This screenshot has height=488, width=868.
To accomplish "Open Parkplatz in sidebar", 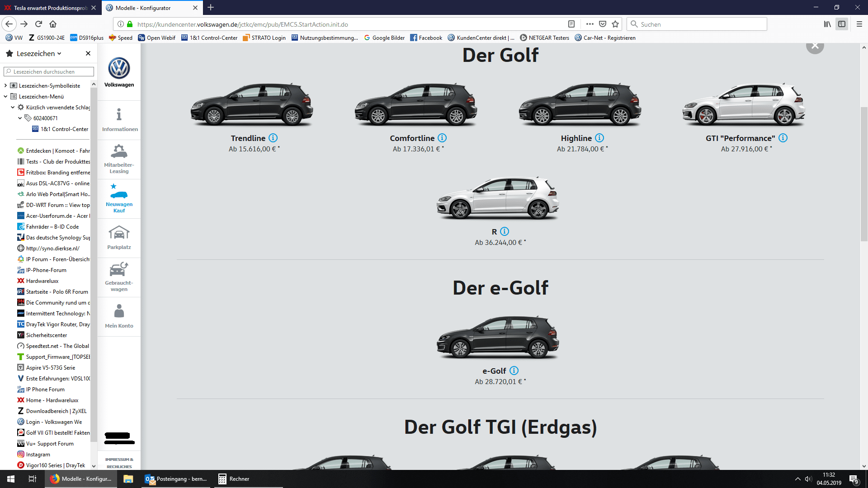I will (119, 238).
